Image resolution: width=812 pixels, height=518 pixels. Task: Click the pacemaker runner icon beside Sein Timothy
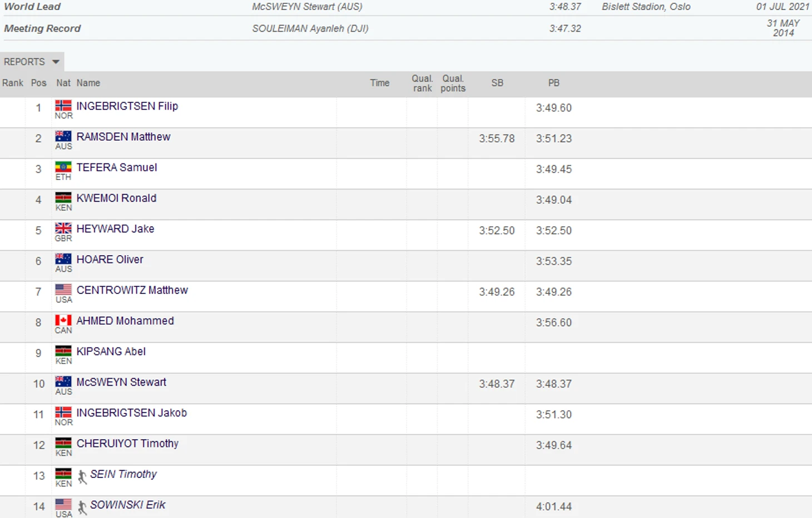coord(82,476)
